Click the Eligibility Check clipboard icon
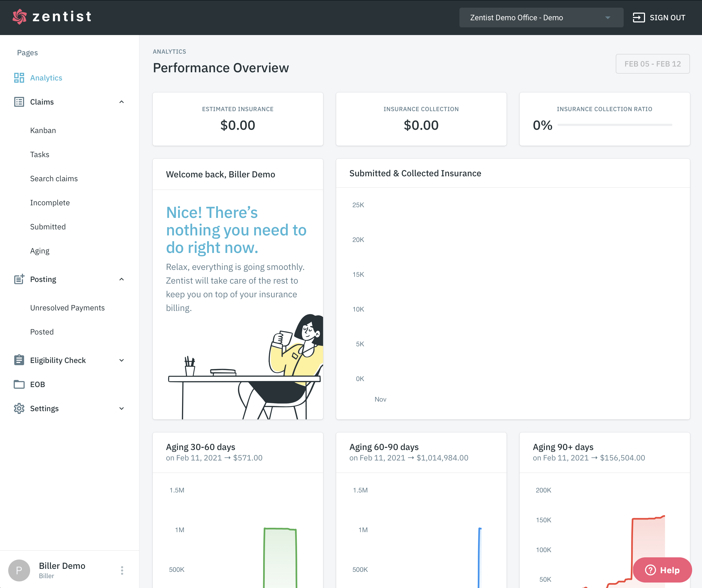The image size is (702, 588). click(x=19, y=360)
